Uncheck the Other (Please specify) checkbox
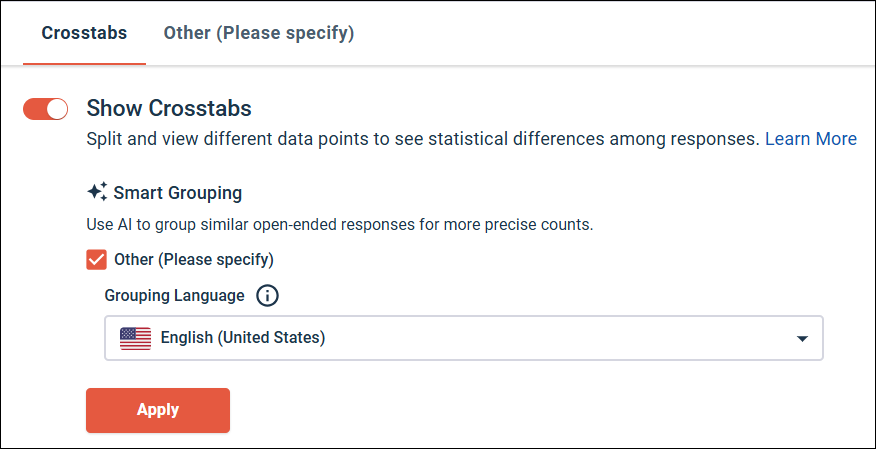The image size is (876, 449). click(x=97, y=260)
